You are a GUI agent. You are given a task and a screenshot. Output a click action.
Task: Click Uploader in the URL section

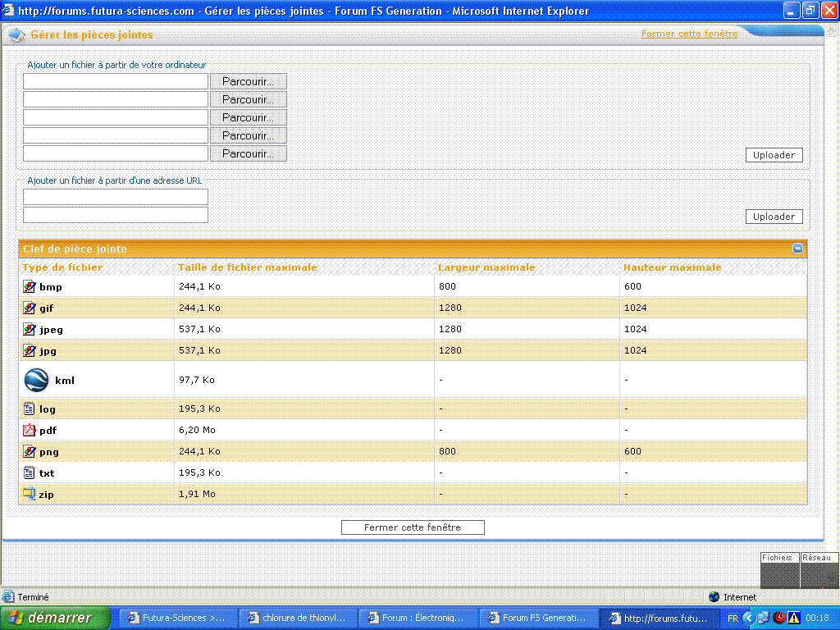[774, 217]
